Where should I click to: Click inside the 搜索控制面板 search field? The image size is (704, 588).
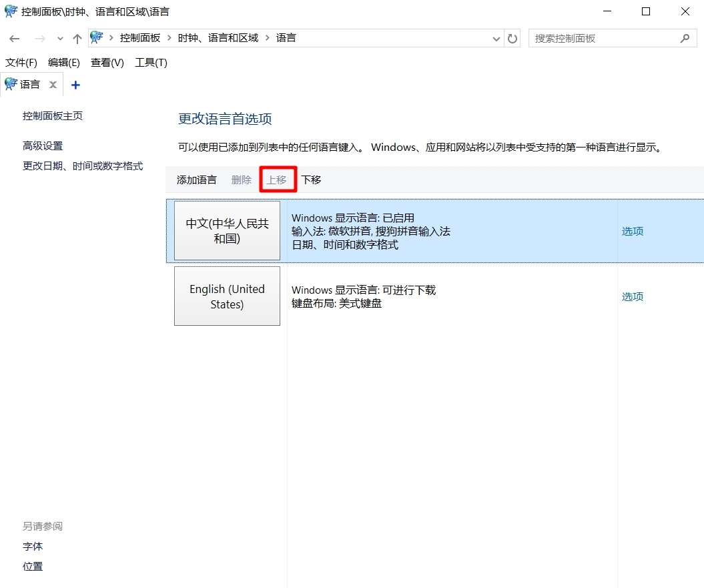tap(601, 38)
